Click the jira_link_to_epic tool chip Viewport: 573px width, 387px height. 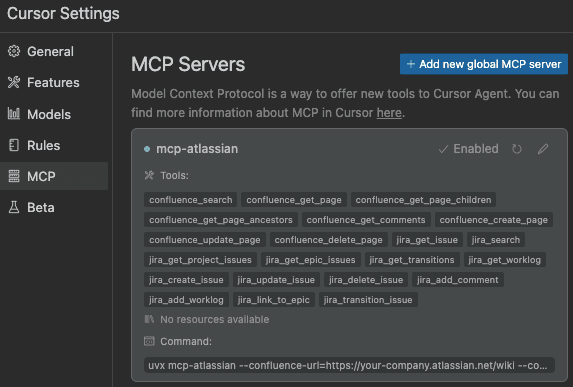[x=273, y=300]
